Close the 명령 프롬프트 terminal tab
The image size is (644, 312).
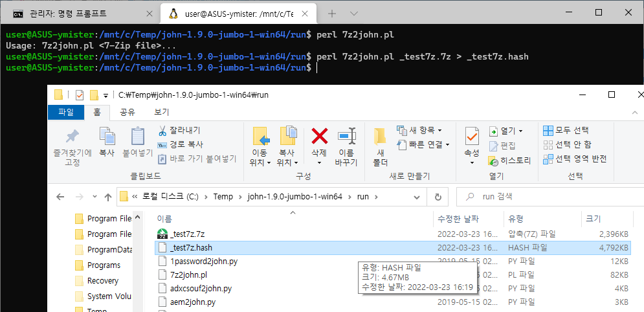(150, 14)
